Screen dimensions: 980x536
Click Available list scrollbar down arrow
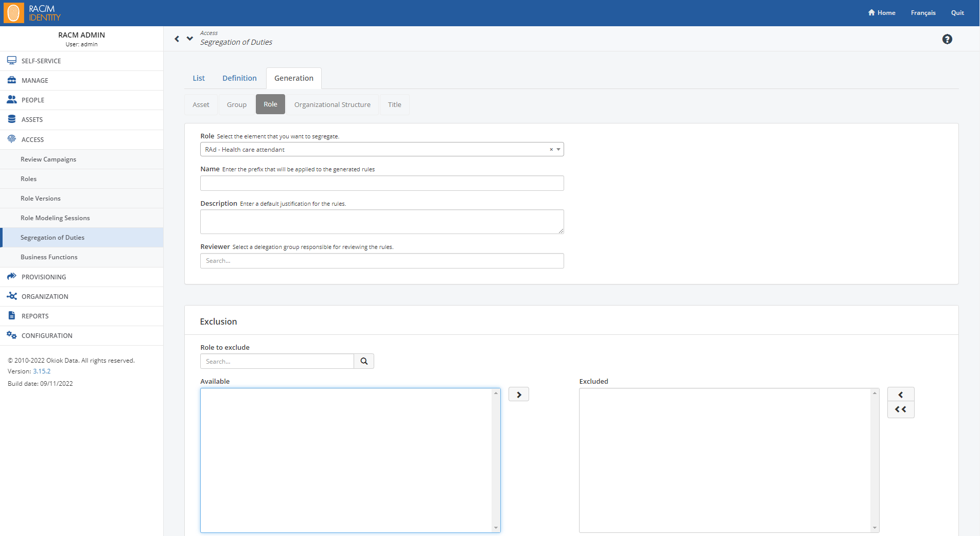[496, 528]
